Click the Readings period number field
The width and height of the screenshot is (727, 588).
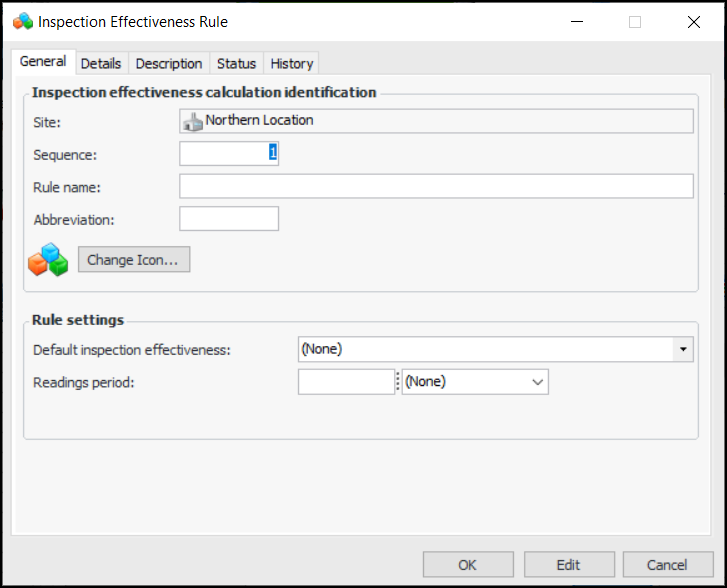tap(346, 382)
